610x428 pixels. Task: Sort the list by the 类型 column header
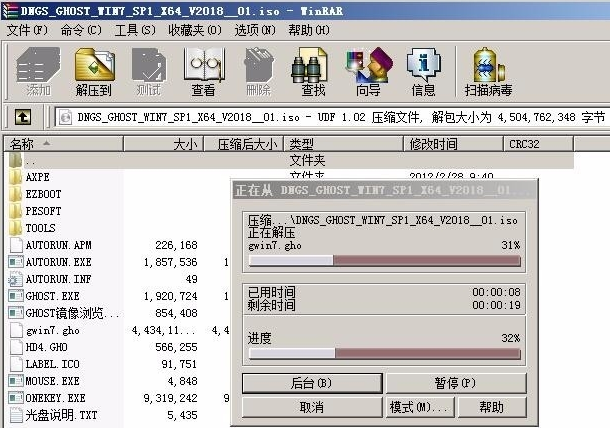344,144
